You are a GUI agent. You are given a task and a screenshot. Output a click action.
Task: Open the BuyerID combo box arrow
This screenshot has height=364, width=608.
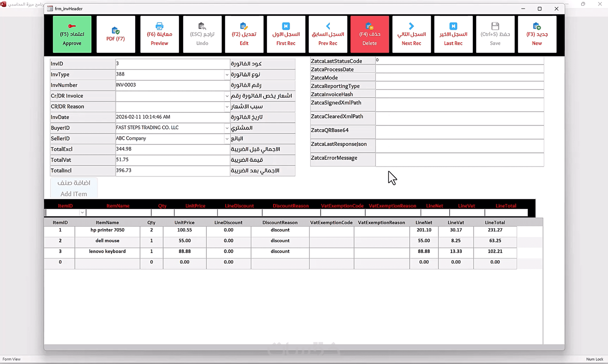(x=227, y=128)
